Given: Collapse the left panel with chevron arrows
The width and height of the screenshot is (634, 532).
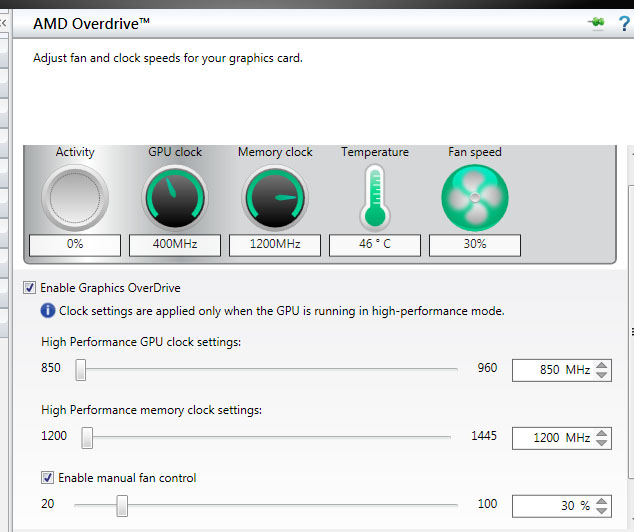Looking at the screenshot, I should coord(3,23).
